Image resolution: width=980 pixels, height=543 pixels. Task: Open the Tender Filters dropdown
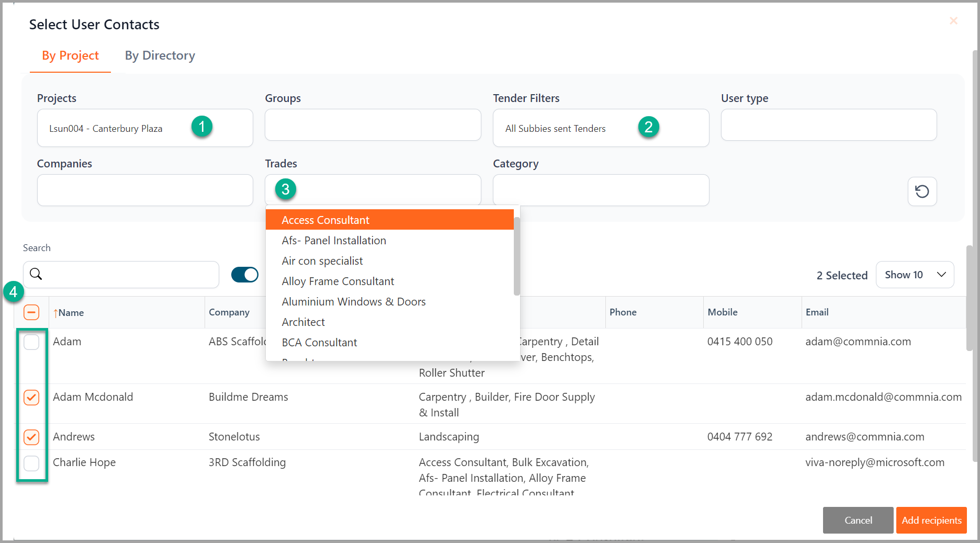point(601,128)
